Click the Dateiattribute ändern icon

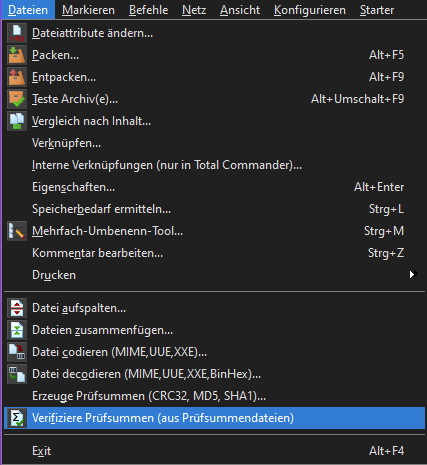[x=17, y=33]
